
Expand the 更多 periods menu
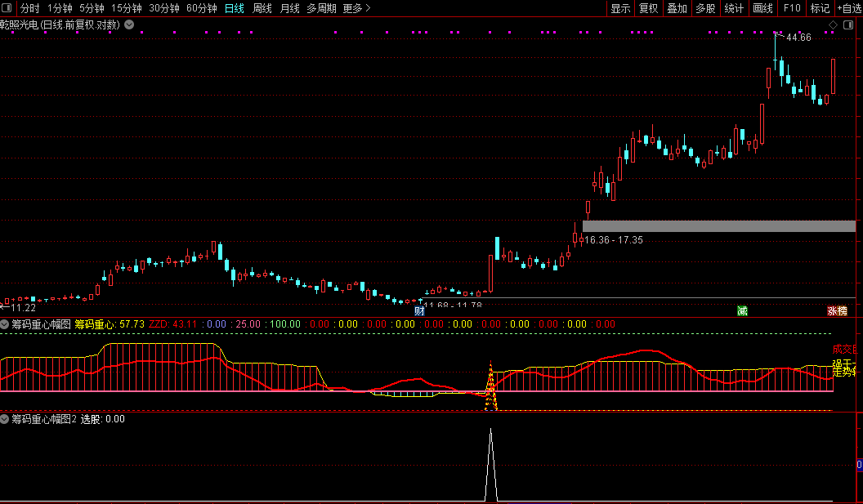[356, 8]
